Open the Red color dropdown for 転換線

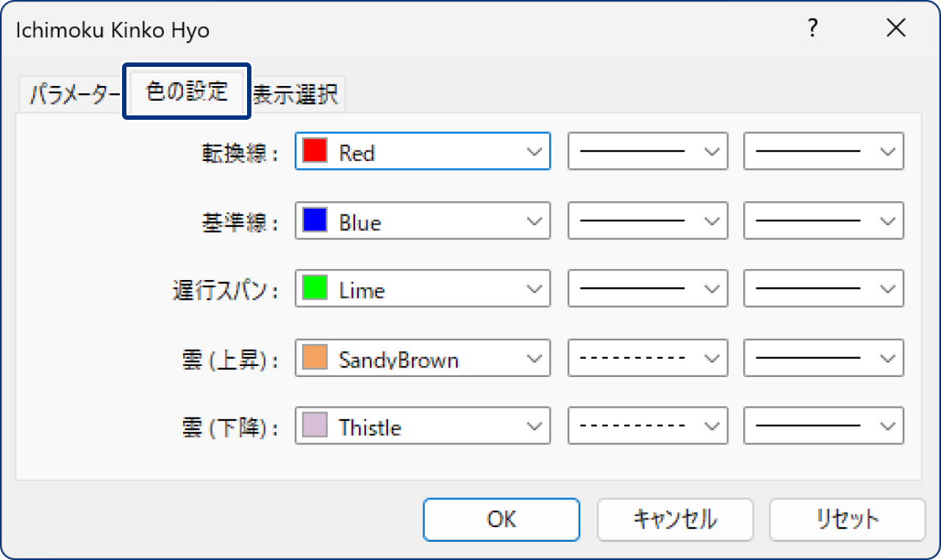[422, 151]
